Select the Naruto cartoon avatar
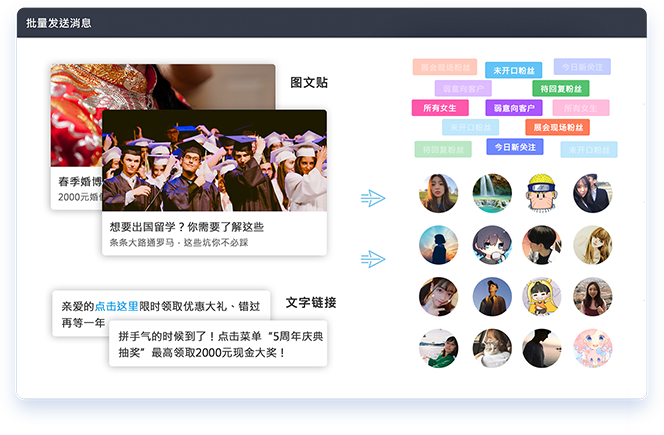664x435 pixels. [x=541, y=194]
